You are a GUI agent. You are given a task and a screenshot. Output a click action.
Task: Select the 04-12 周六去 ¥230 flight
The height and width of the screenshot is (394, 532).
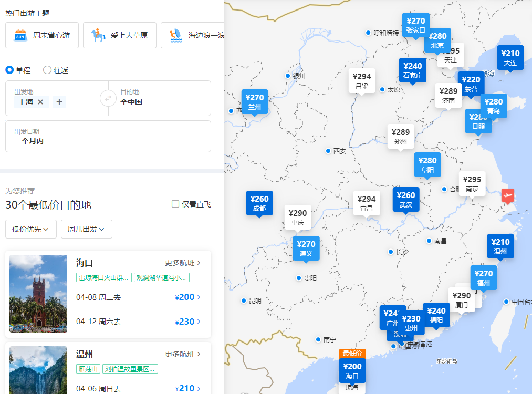point(138,322)
